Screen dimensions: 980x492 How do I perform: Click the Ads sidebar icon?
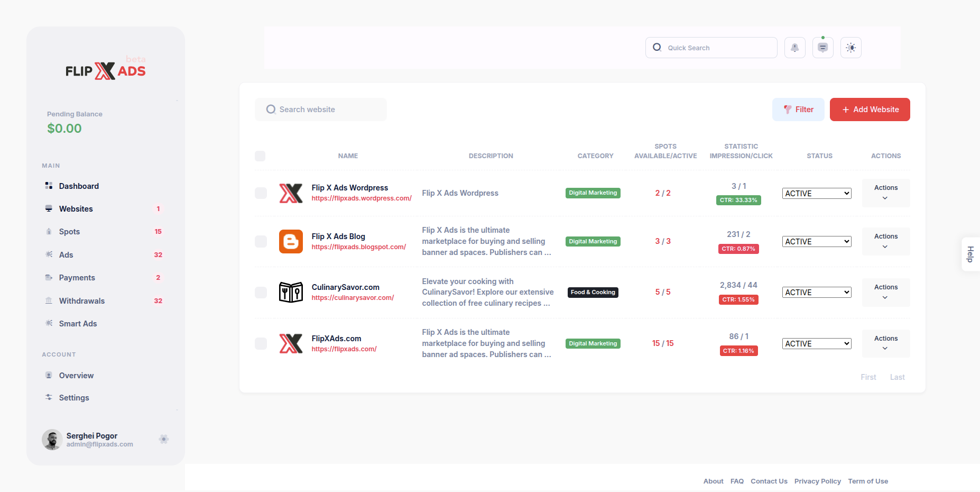tap(49, 254)
